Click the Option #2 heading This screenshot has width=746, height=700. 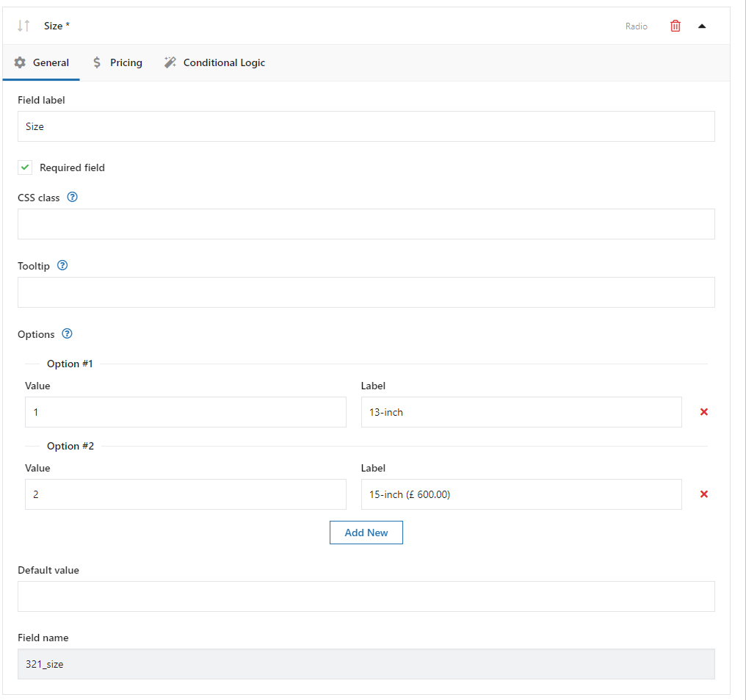70,446
